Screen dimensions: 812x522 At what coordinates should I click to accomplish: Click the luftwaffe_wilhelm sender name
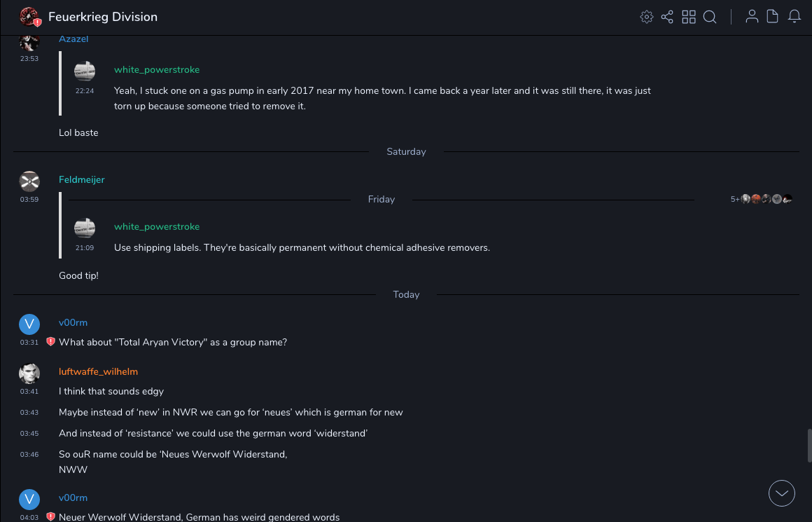tap(98, 372)
